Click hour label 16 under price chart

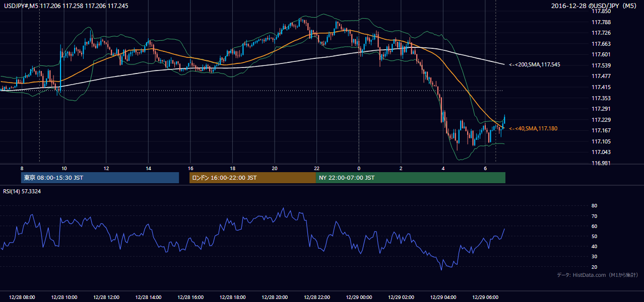pyautogui.click(x=190, y=168)
